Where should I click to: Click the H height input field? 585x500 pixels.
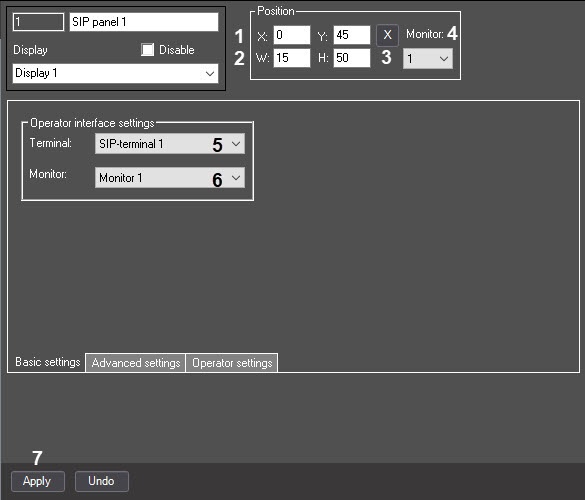point(351,58)
